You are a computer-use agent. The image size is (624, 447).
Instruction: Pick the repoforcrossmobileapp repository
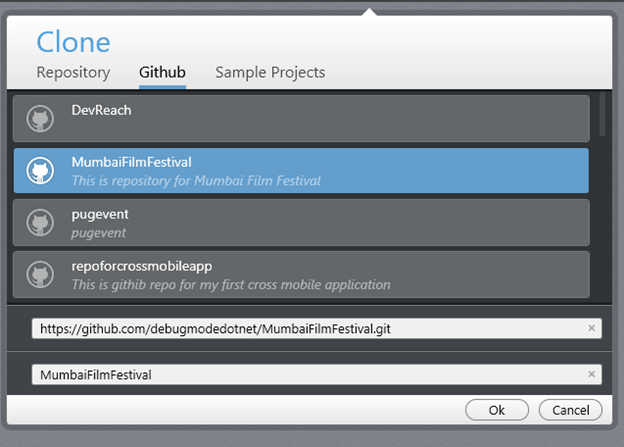(300, 274)
